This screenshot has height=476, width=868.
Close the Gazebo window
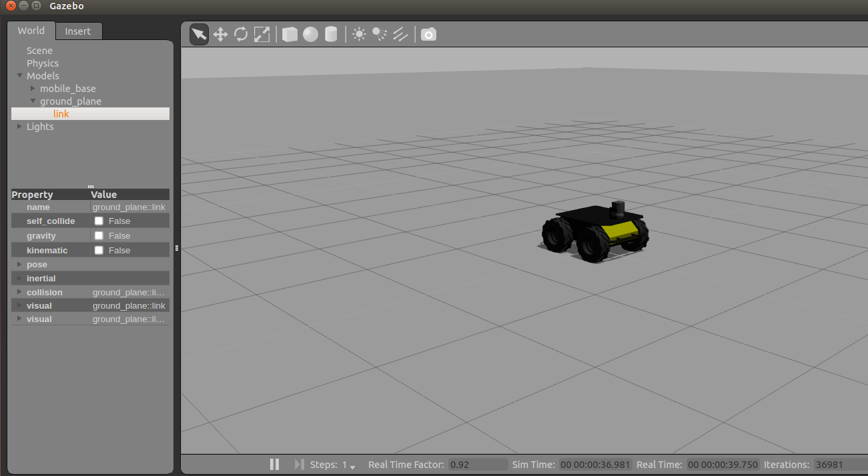click(11, 6)
